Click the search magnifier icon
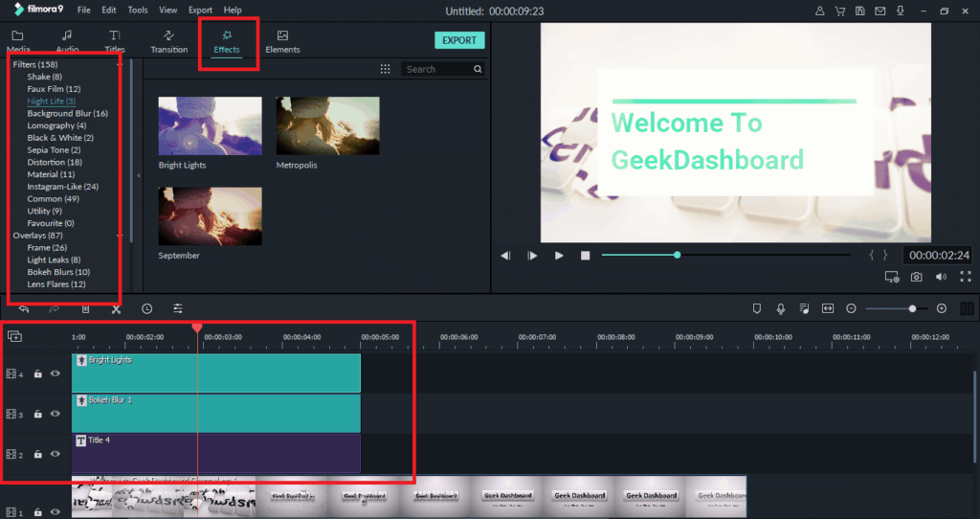Image resolution: width=980 pixels, height=519 pixels. (479, 69)
